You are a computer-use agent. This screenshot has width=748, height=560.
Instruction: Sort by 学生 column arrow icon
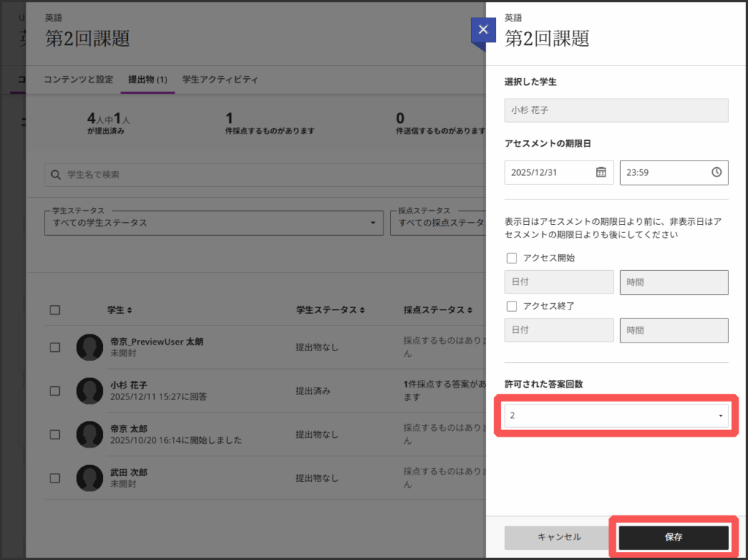point(130,310)
